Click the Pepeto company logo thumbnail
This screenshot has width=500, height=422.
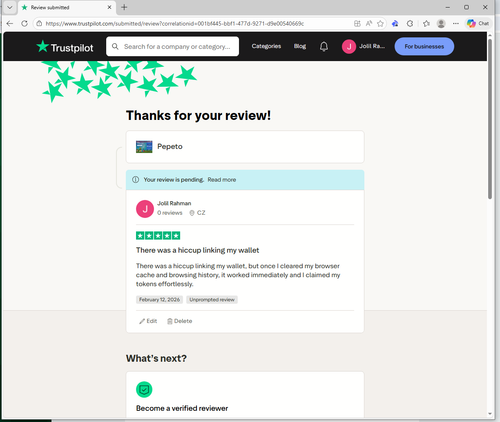[x=144, y=147]
